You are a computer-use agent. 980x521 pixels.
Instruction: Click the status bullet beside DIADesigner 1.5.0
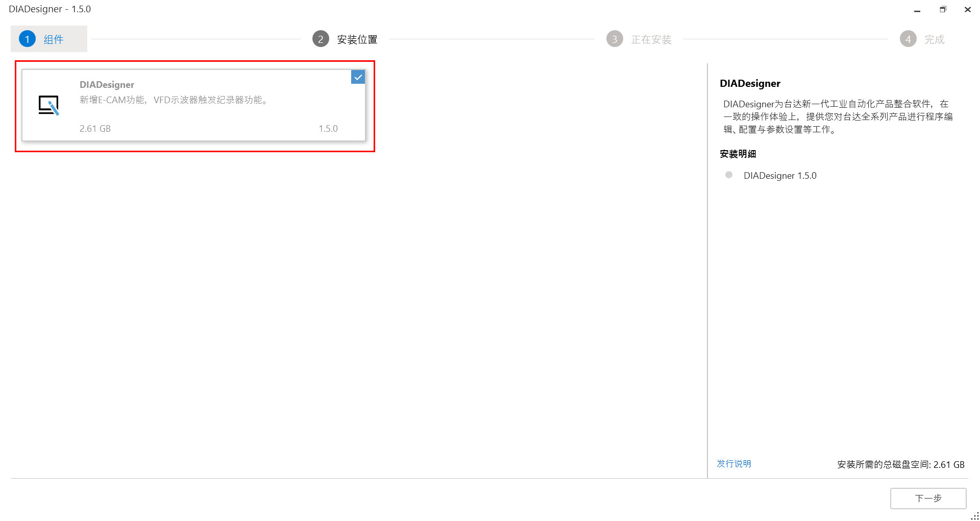[x=728, y=175]
